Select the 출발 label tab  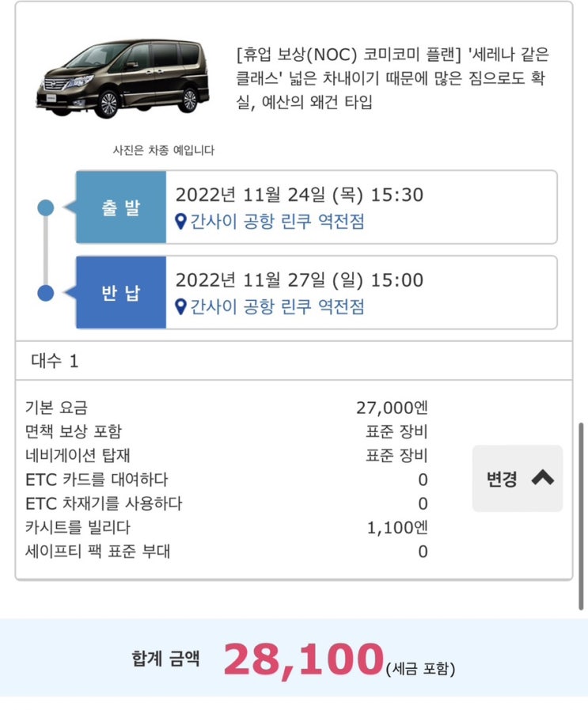point(121,207)
